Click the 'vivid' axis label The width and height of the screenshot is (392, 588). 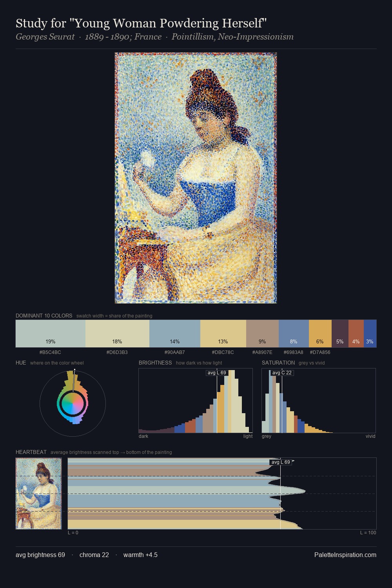[370, 436]
